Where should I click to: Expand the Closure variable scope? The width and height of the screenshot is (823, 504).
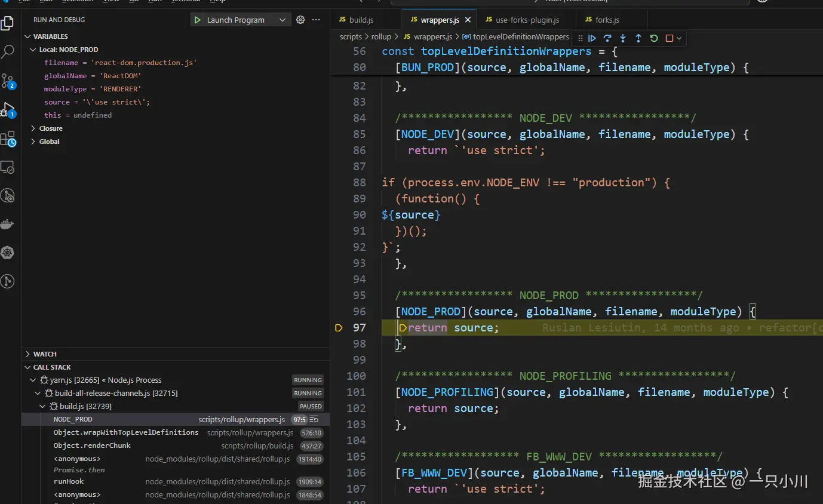51,128
